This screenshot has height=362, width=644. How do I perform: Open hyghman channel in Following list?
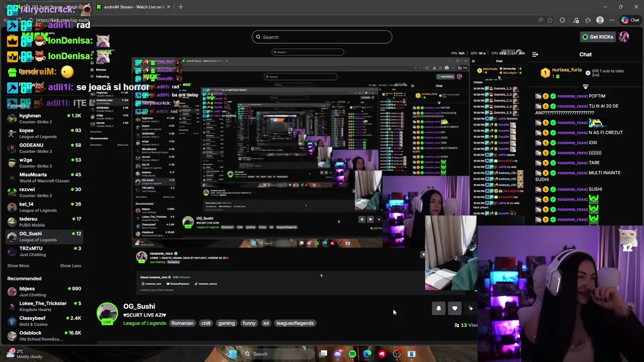click(44, 119)
